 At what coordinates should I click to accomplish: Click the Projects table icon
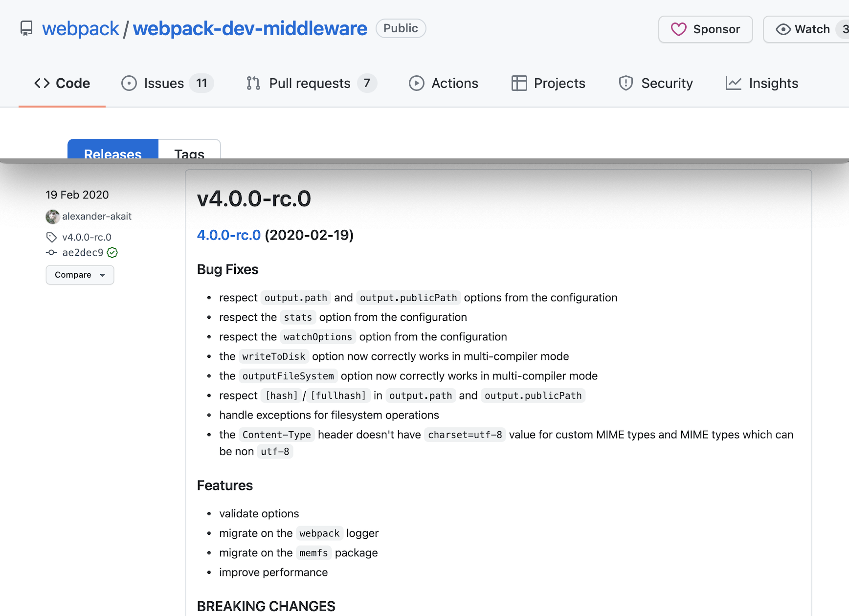[x=519, y=83]
